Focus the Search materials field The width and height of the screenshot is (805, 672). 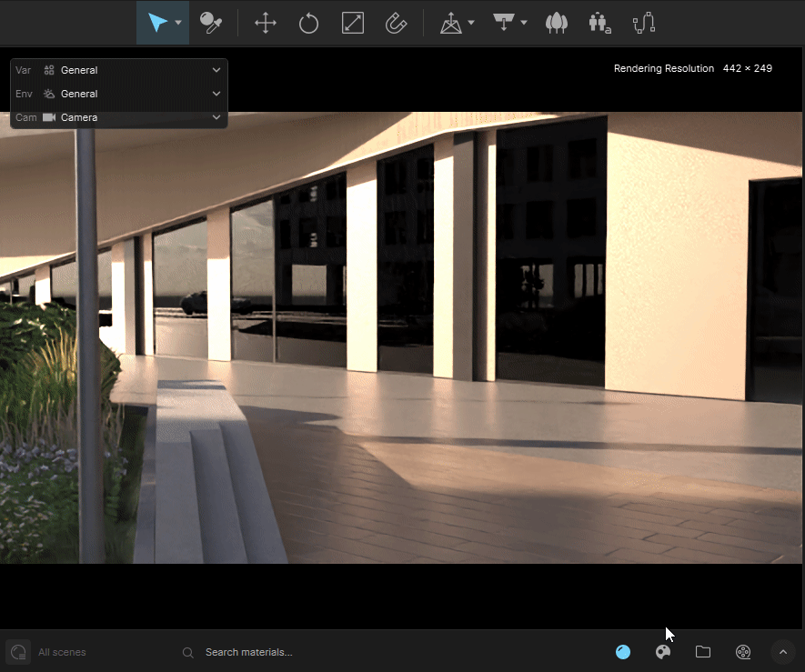click(248, 652)
